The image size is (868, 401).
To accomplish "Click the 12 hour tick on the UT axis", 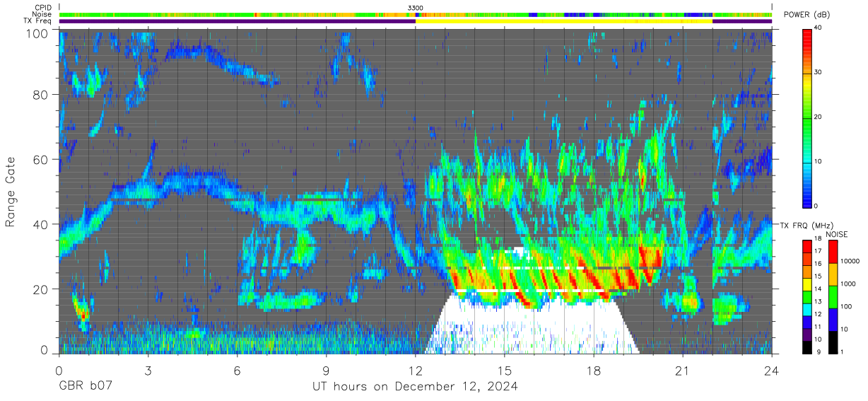I will [416, 371].
